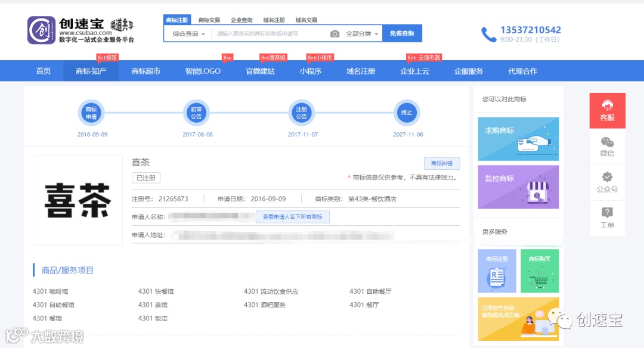
Task: Open the 商标注册 service tile
Action: click(x=497, y=271)
